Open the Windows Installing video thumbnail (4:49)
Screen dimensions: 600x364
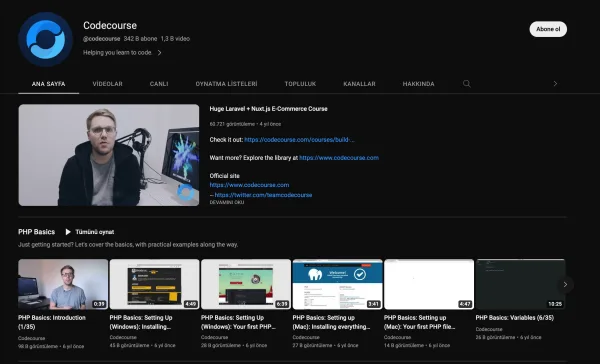point(154,284)
